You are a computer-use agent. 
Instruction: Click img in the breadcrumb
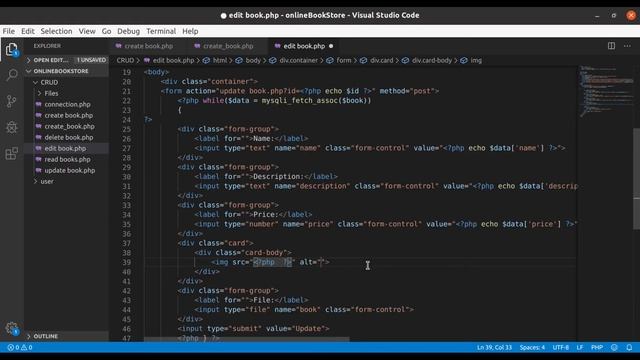(476, 60)
